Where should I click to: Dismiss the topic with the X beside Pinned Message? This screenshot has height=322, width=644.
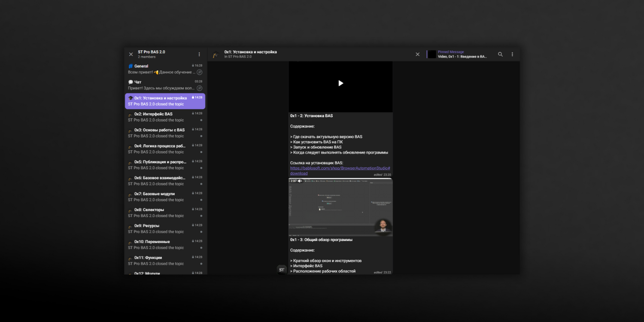tap(417, 55)
